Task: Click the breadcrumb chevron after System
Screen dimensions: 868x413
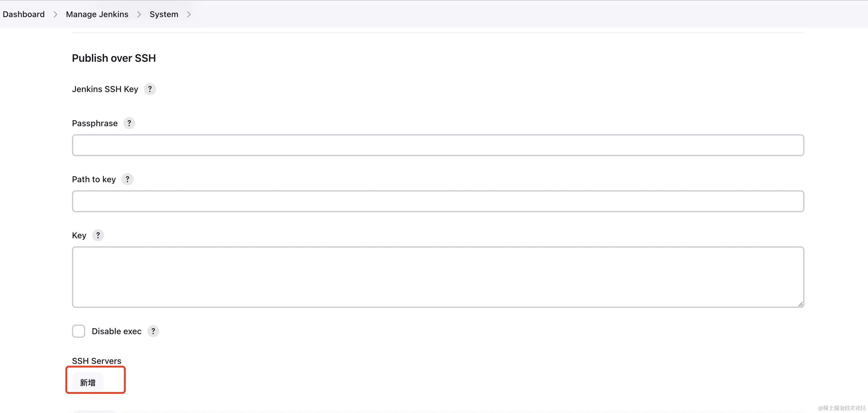Action: (x=189, y=14)
